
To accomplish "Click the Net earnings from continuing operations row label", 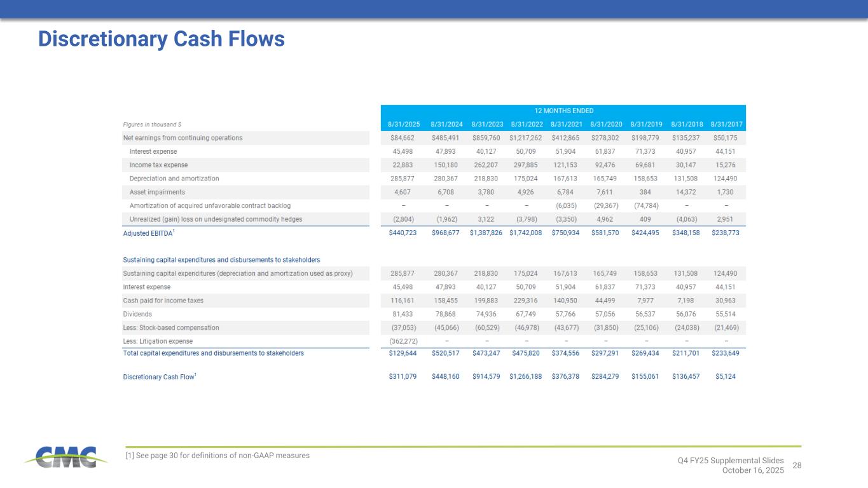I will 183,138.
